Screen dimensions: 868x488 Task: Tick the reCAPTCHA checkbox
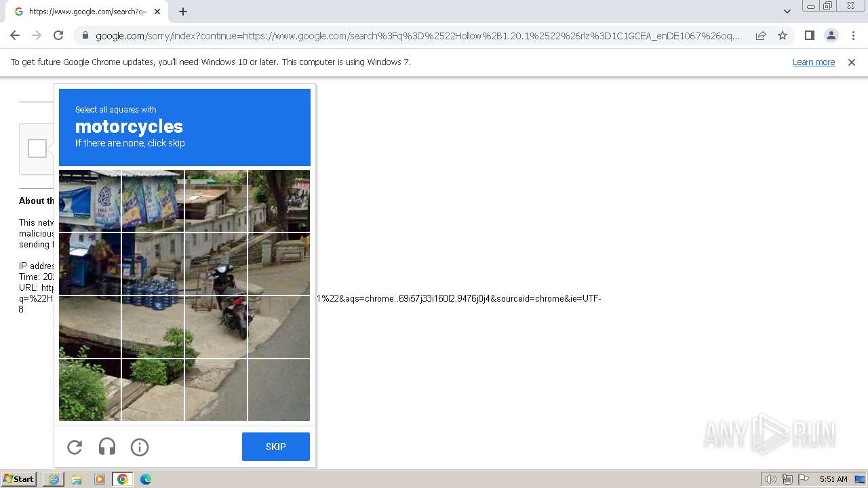pyautogui.click(x=37, y=148)
